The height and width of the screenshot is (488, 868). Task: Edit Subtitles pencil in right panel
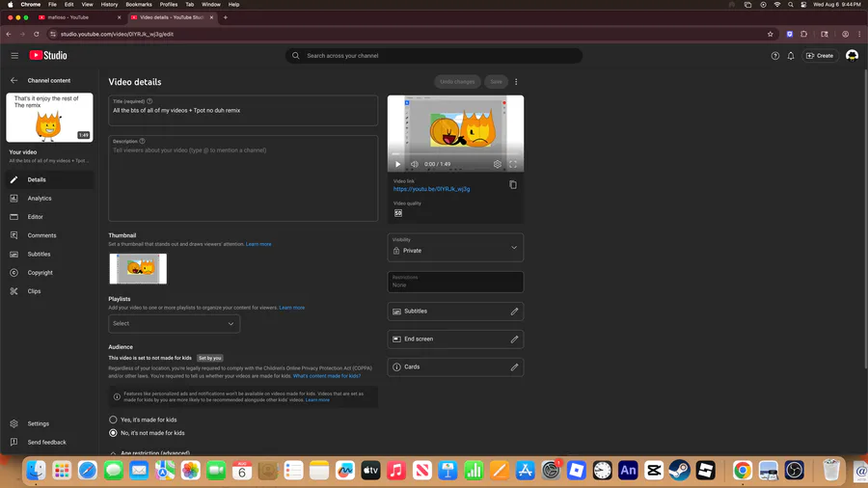coord(514,312)
